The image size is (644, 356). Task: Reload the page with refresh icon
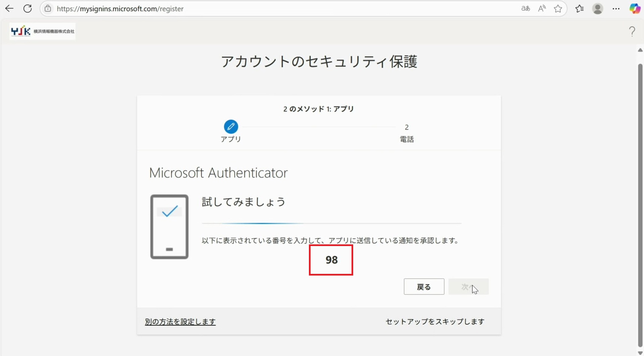(28, 9)
